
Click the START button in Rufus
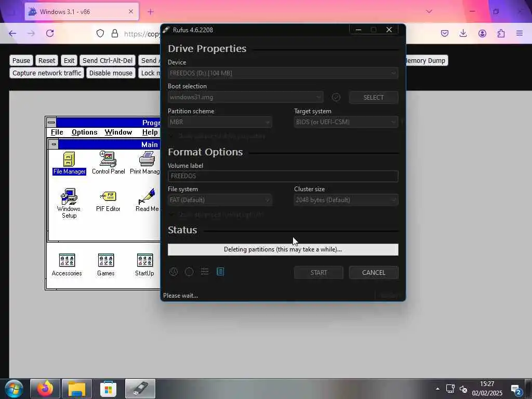click(x=318, y=272)
